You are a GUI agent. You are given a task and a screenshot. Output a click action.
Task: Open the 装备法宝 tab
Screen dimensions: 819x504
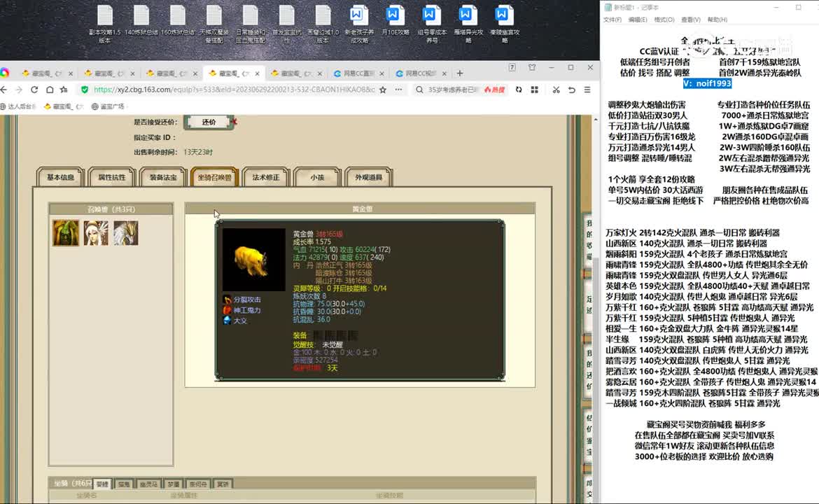(163, 178)
